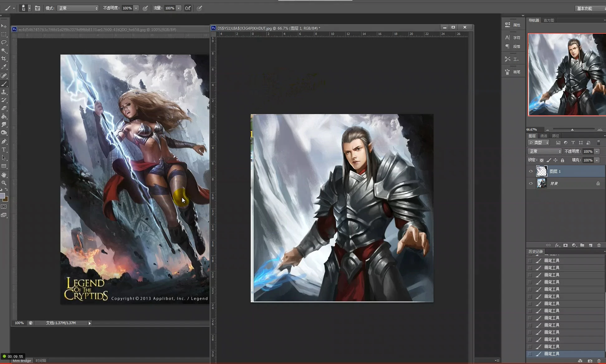This screenshot has height=364, width=606.
Task: Select the Pen tool
Action: [4, 141]
